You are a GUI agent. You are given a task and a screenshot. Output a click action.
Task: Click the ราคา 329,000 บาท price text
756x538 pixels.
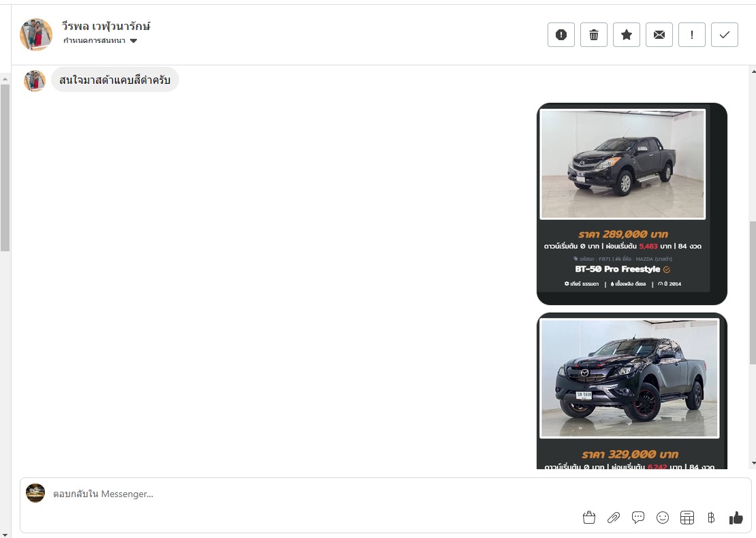click(x=630, y=454)
